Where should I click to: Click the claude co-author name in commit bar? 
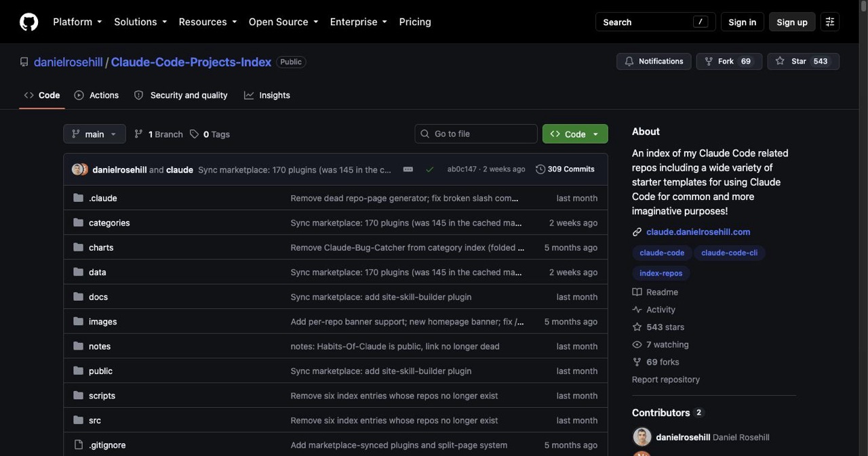(180, 170)
